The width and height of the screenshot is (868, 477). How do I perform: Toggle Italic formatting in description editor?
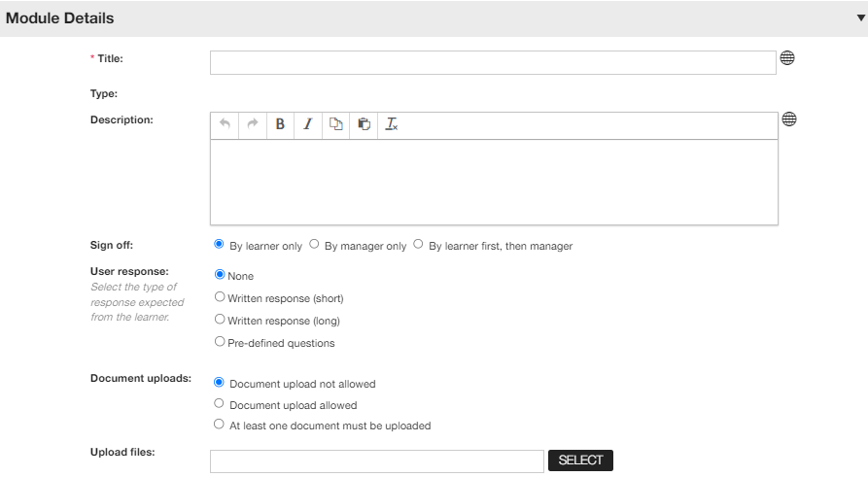(x=308, y=124)
